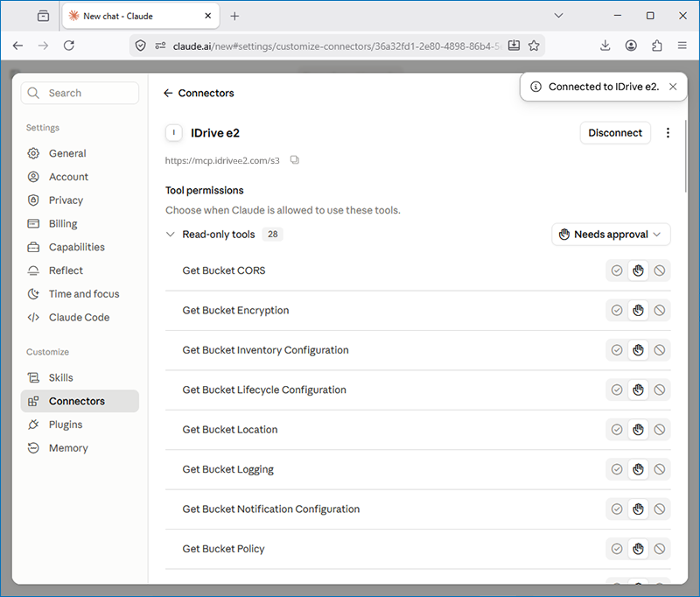Open a new browser tab
700x597 pixels.
(x=234, y=17)
